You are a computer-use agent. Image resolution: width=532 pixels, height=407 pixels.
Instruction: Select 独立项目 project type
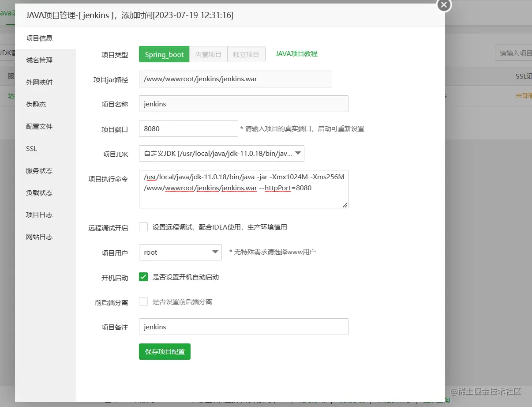point(246,54)
